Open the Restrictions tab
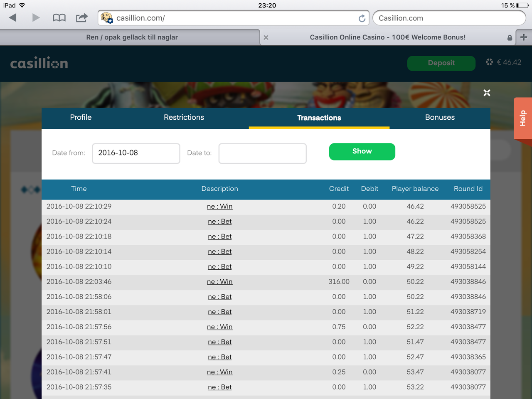 tap(184, 118)
